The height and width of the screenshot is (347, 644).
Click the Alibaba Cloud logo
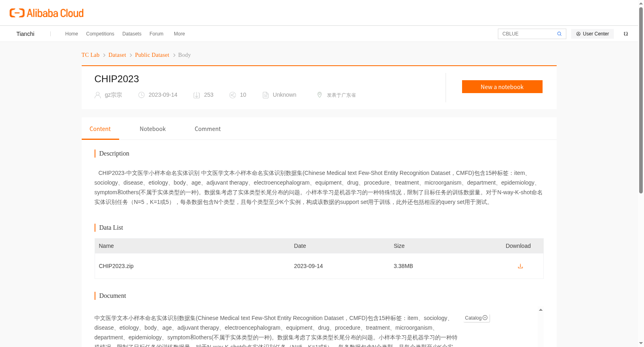tap(47, 13)
